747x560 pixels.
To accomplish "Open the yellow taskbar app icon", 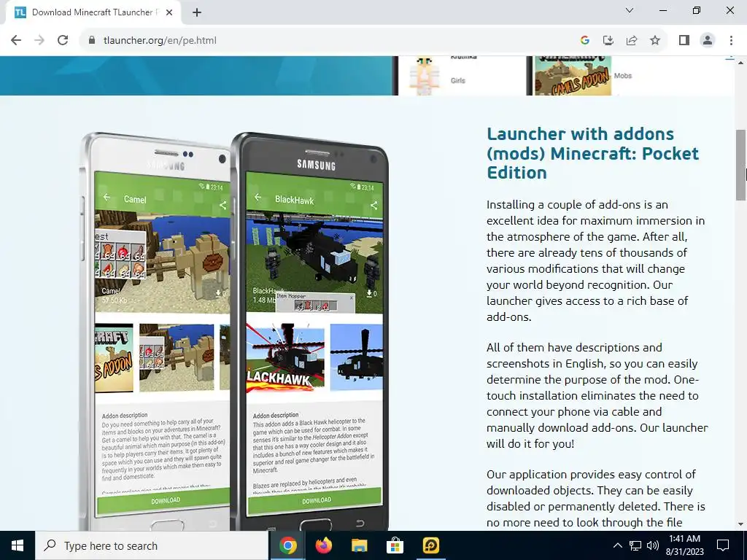I will pos(430,545).
